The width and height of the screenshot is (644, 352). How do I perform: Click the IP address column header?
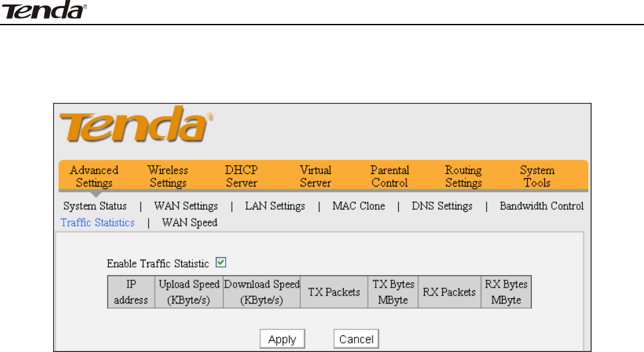point(131,292)
